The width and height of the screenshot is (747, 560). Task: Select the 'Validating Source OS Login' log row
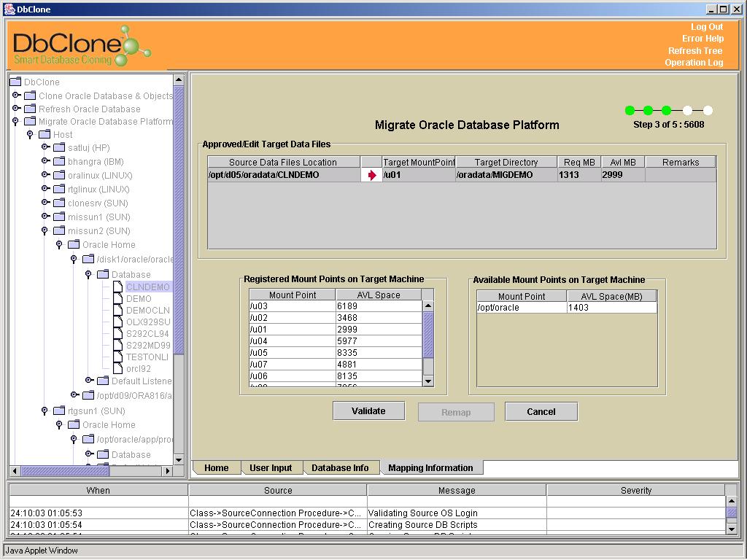[367, 513]
